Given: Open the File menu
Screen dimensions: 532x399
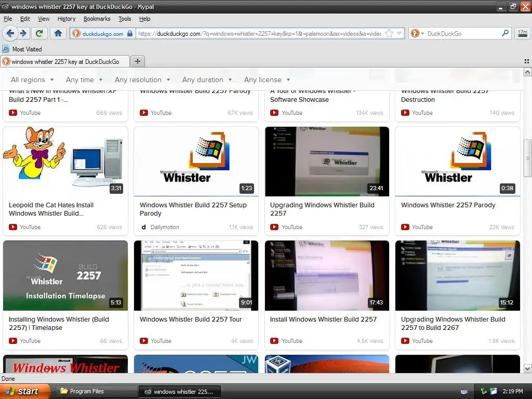Looking at the screenshot, I should 8,19.
